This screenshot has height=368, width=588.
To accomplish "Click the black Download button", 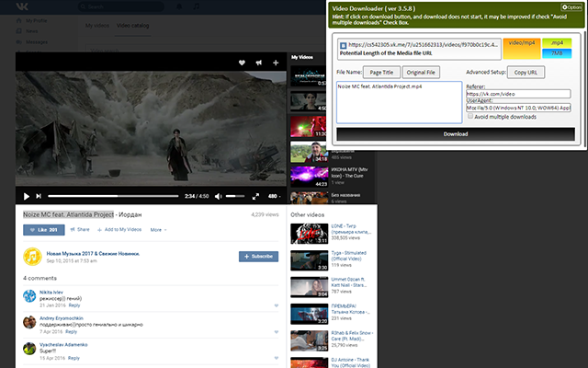I will (x=456, y=134).
